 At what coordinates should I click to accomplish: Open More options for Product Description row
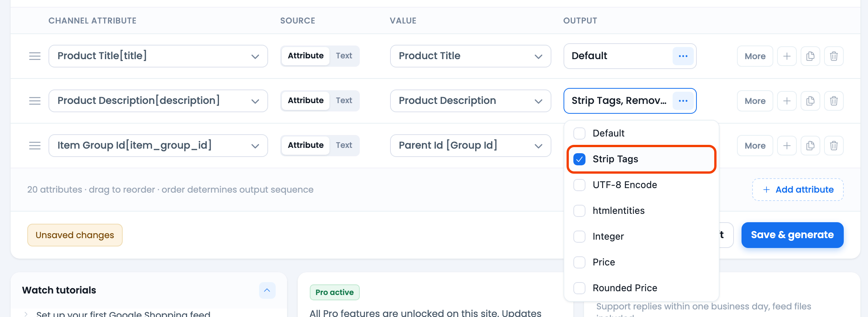click(755, 101)
